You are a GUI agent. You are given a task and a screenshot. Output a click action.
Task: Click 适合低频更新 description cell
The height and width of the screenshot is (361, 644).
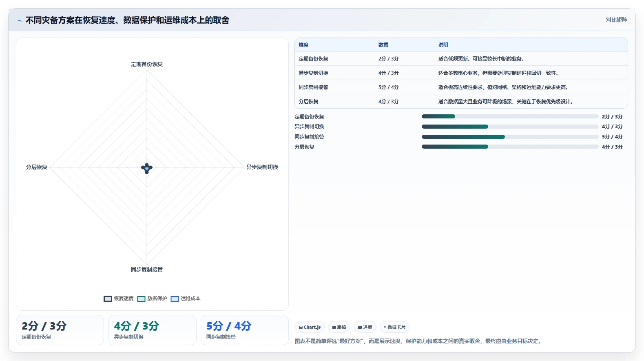481,59
